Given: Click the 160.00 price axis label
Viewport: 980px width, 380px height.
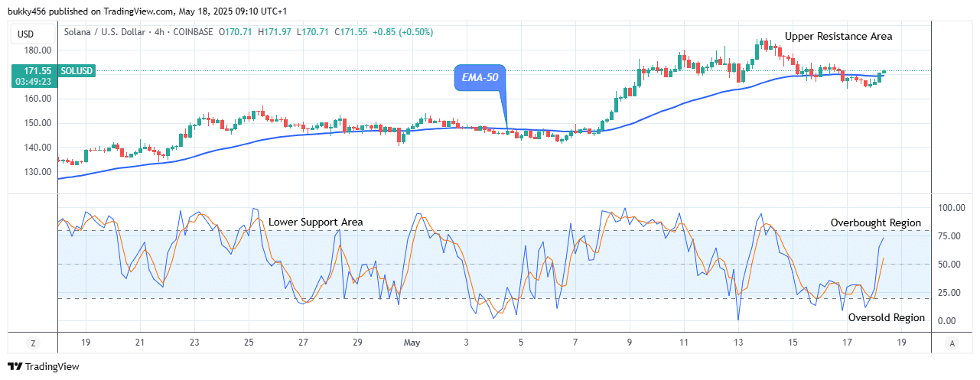Looking at the screenshot, I should click(x=37, y=99).
